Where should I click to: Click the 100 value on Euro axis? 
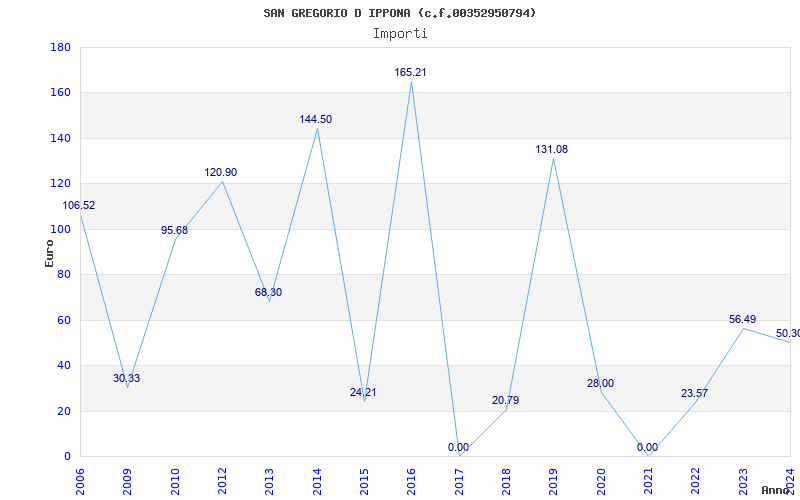tap(60, 229)
